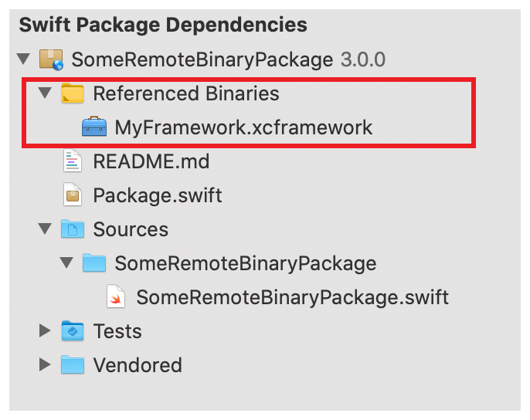Click the Tests folder icon
Screen dimensions: 530x420
pos(73,331)
